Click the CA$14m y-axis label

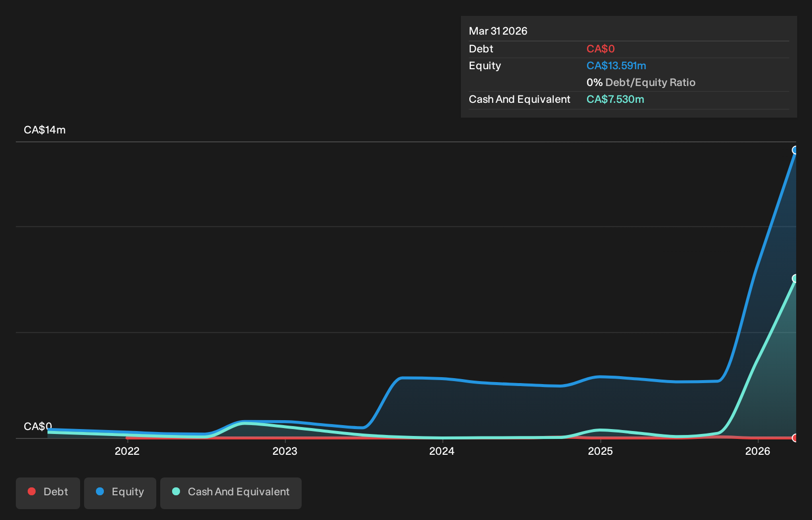[x=45, y=130]
